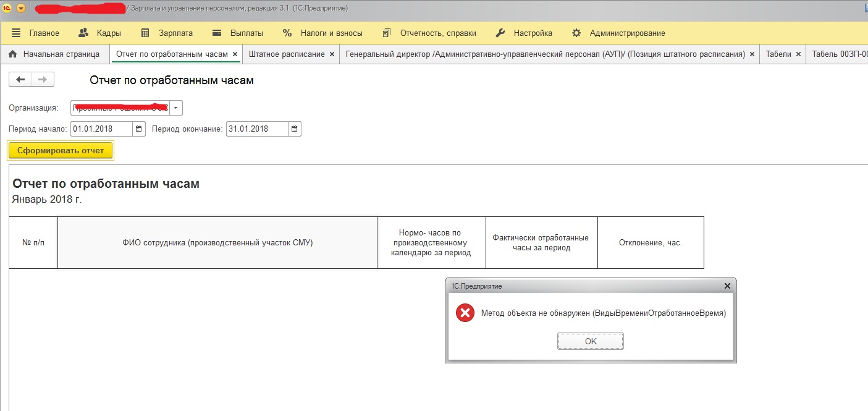Click the Фактически отработанные часы header

click(x=541, y=242)
